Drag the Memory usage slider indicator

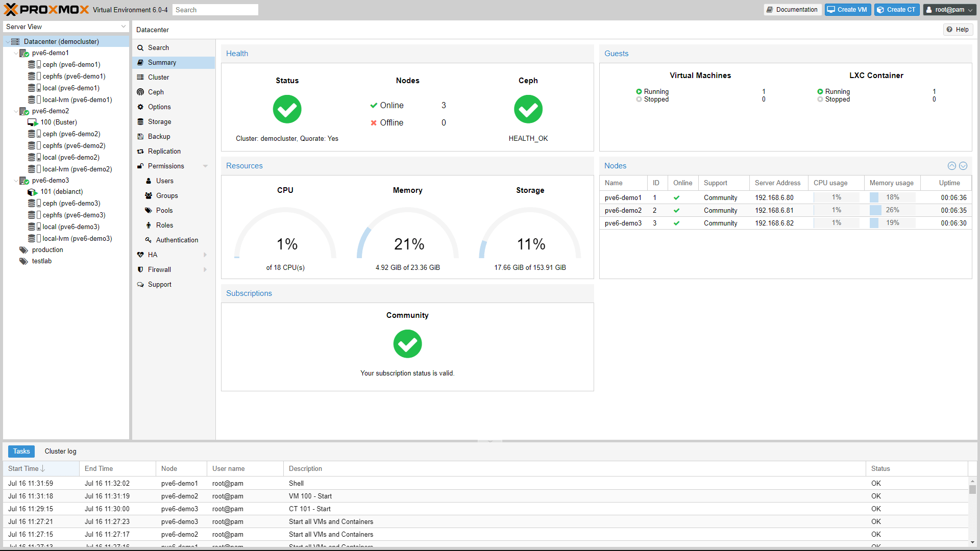tap(874, 197)
